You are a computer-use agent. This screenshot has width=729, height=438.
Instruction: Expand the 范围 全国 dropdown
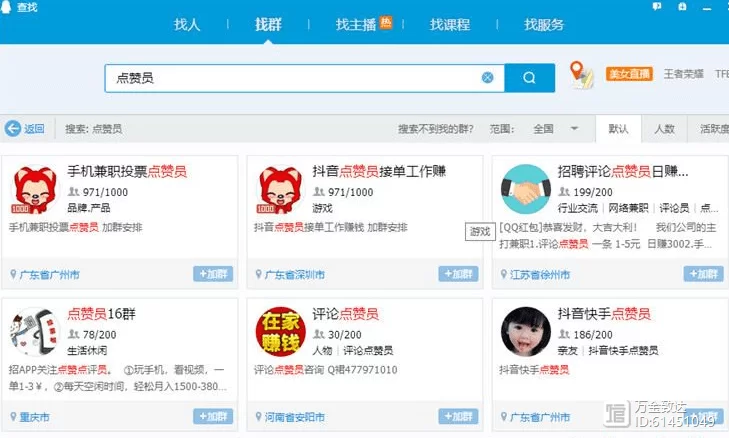coord(556,129)
